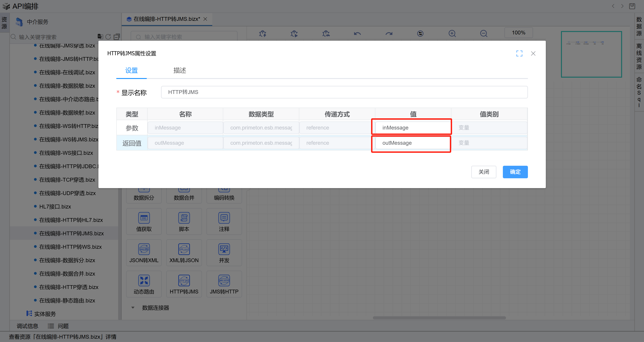Click the refresh icon in the resource panel
The width and height of the screenshot is (644, 342).
coord(108,37)
